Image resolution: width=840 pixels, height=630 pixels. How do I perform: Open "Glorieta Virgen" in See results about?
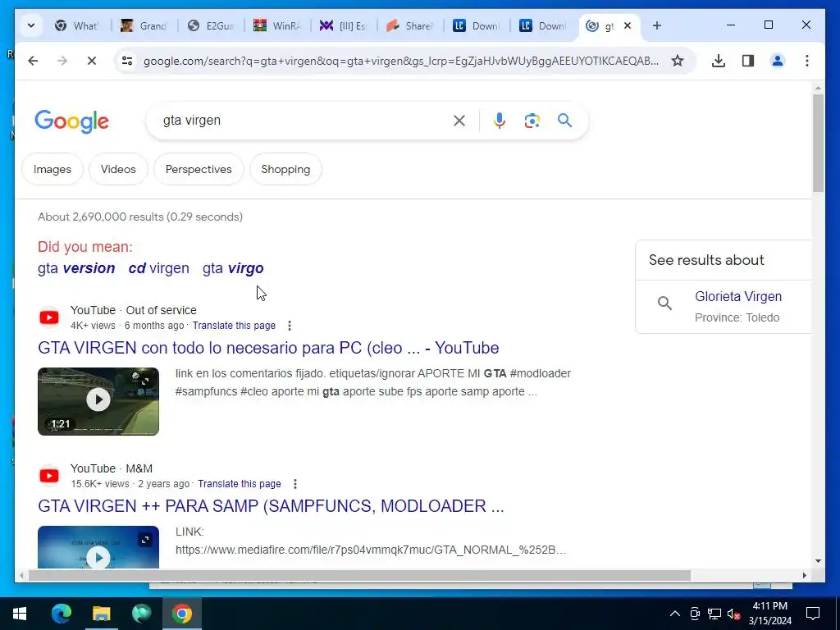[x=737, y=297]
